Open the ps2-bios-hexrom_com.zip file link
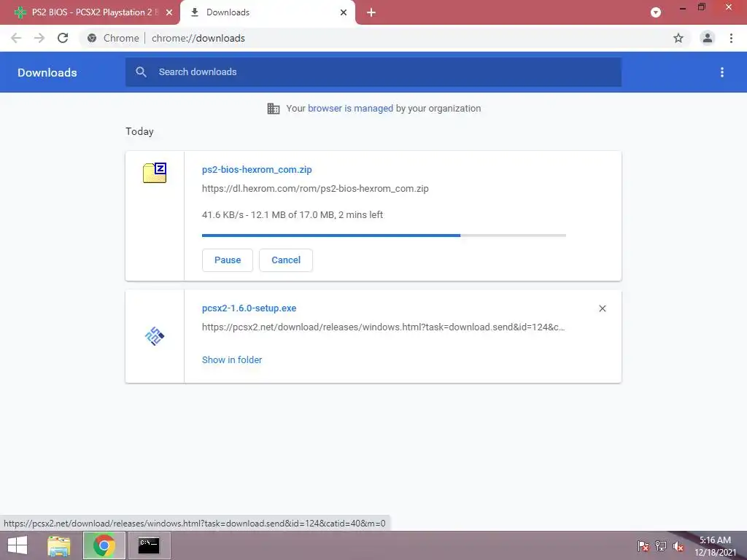747x560 pixels. 257,169
